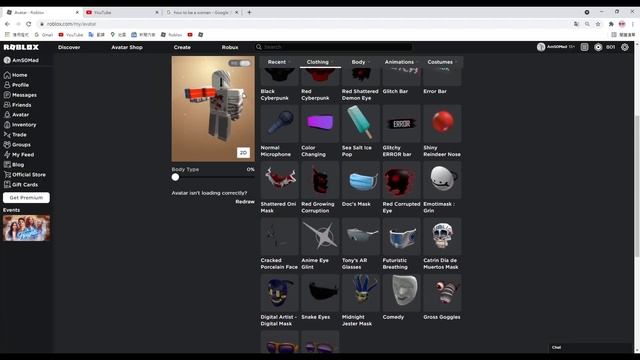This screenshot has width=640, height=360.
Task: Switch to the Google search browser tab
Action: coord(202,13)
